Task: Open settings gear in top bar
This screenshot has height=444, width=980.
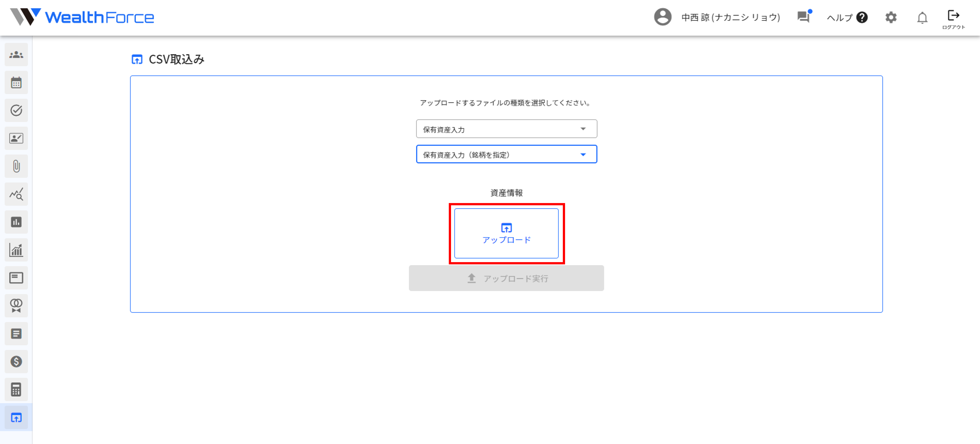Action: [891, 18]
